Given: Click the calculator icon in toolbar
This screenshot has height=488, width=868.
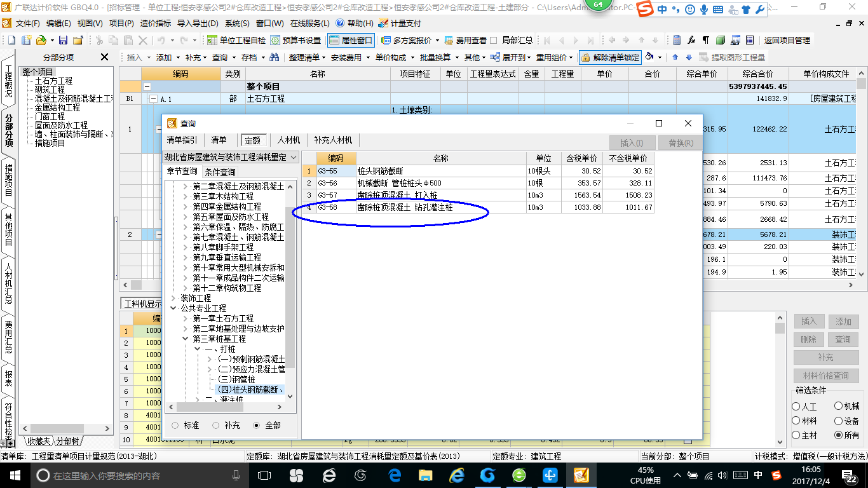Looking at the screenshot, I should coord(677,40).
